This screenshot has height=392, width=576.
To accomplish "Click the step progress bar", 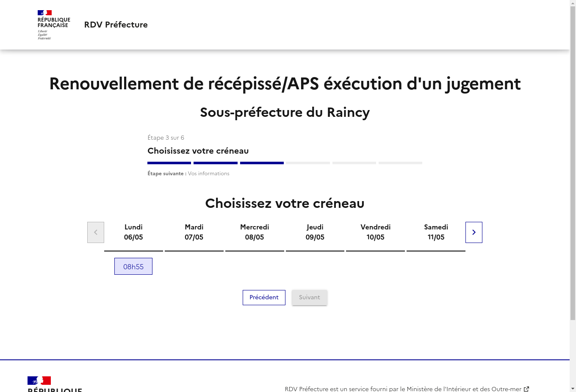I will pos(285,163).
